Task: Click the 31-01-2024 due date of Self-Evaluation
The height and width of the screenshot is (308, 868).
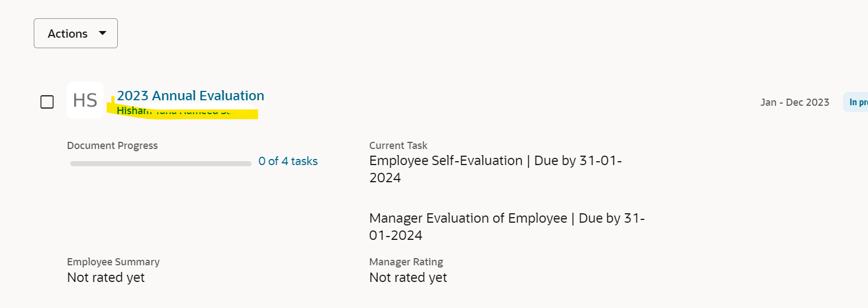Action: click(600, 161)
